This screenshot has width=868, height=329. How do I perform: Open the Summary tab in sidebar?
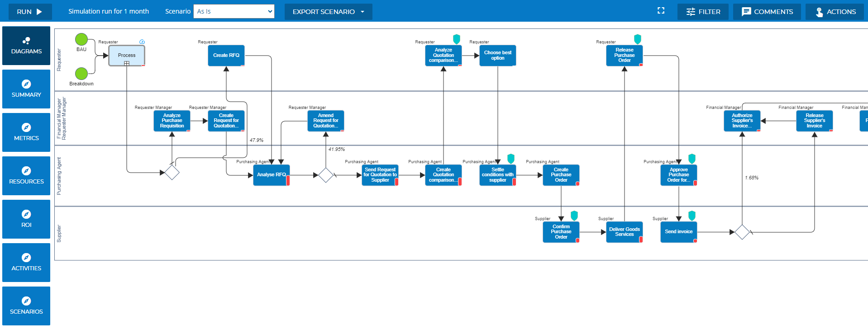point(26,89)
